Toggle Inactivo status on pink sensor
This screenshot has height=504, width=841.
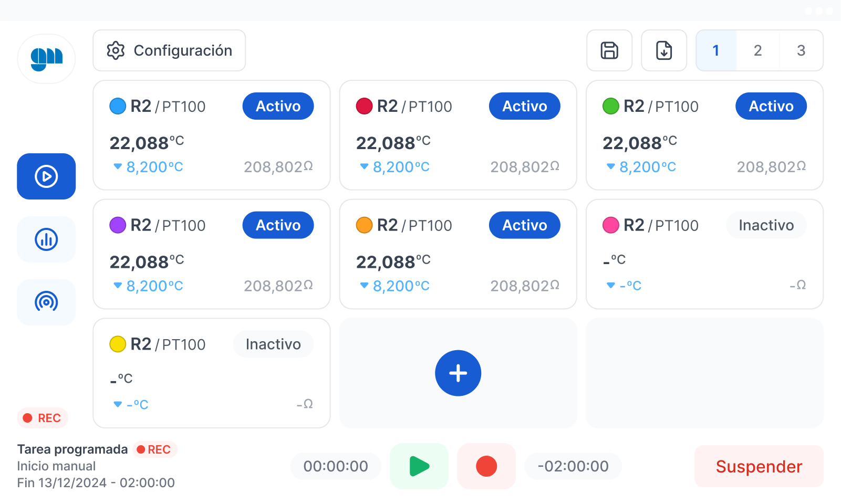766,225
